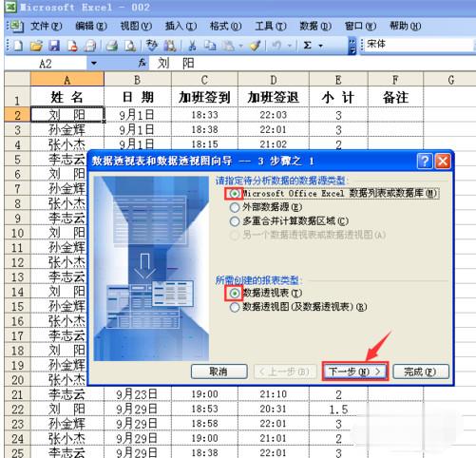Click the AutoSum sigma icon

pos(307,46)
